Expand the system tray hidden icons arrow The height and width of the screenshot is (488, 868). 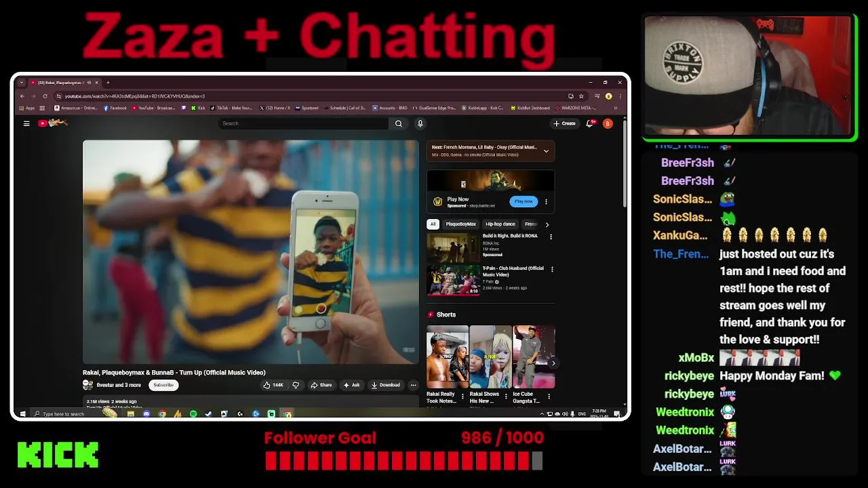542,413
